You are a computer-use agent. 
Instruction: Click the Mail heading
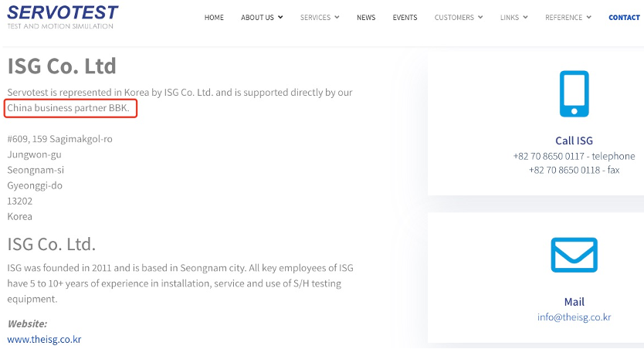575,302
